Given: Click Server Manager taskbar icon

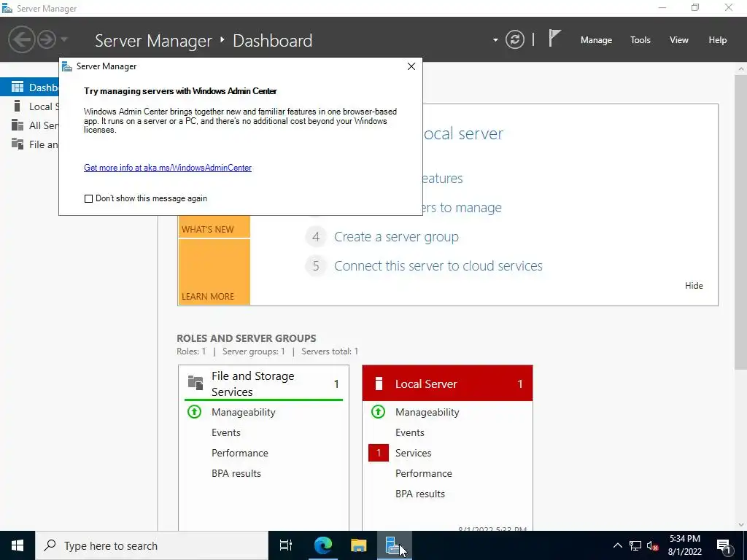Looking at the screenshot, I should pos(393,545).
